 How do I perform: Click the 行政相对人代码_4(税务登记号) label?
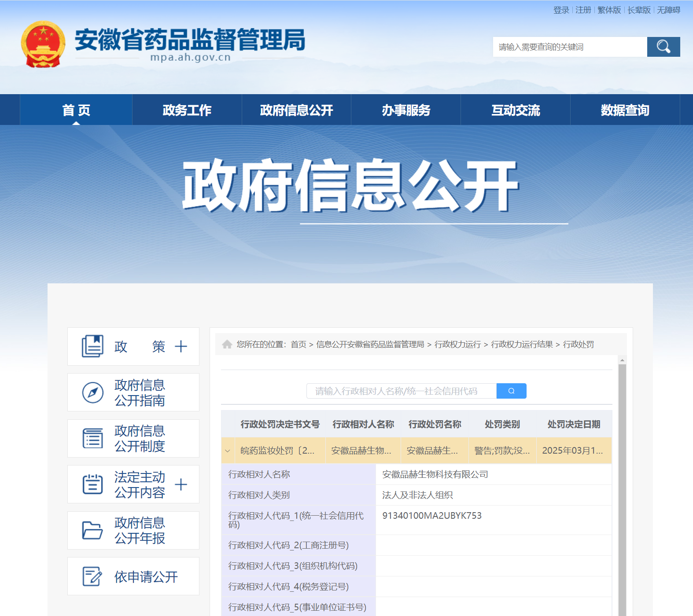pyautogui.click(x=288, y=587)
